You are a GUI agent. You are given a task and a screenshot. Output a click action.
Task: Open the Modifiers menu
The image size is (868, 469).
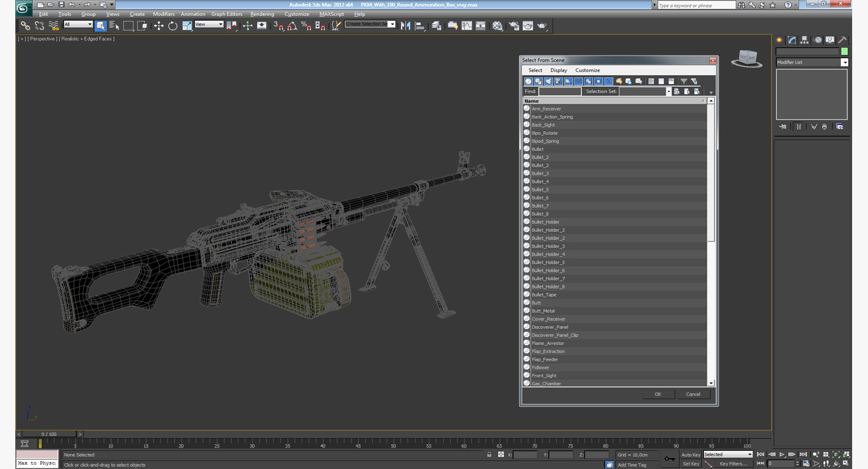pos(164,14)
